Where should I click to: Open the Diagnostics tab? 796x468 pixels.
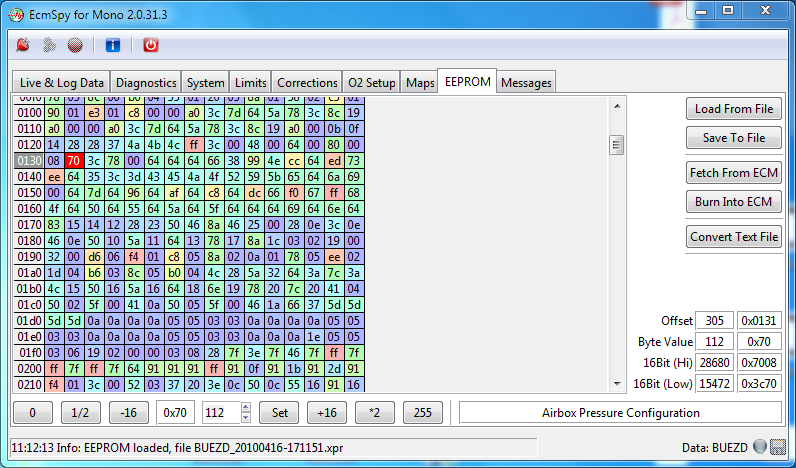click(x=145, y=83)
